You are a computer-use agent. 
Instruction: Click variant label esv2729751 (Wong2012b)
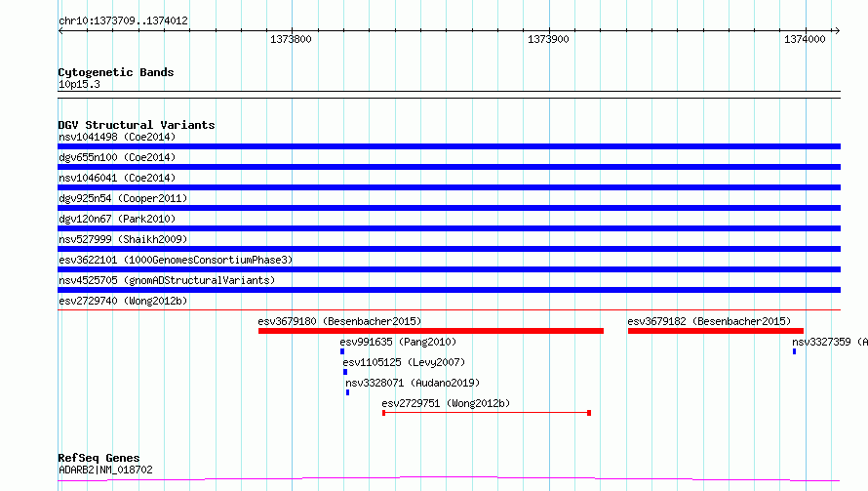pyautogui.click(x=446, y=403)
